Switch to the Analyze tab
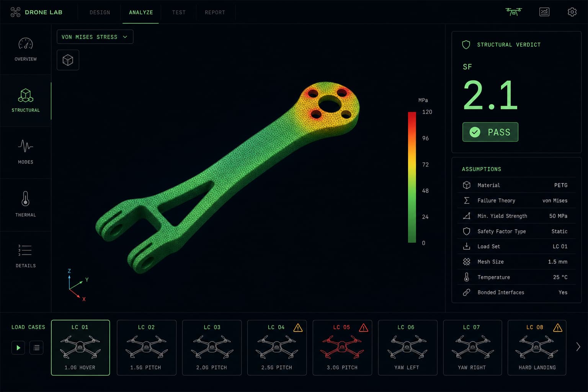 (x=141, y=12)
